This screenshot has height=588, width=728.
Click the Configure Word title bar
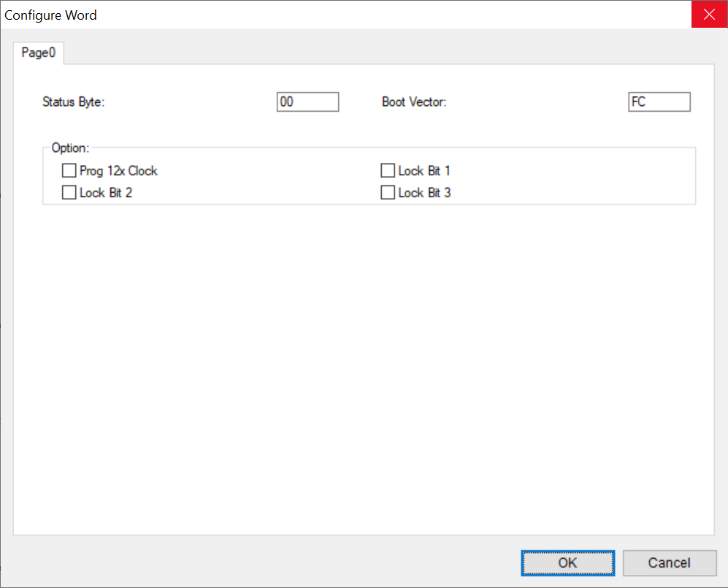coord(346,15)
